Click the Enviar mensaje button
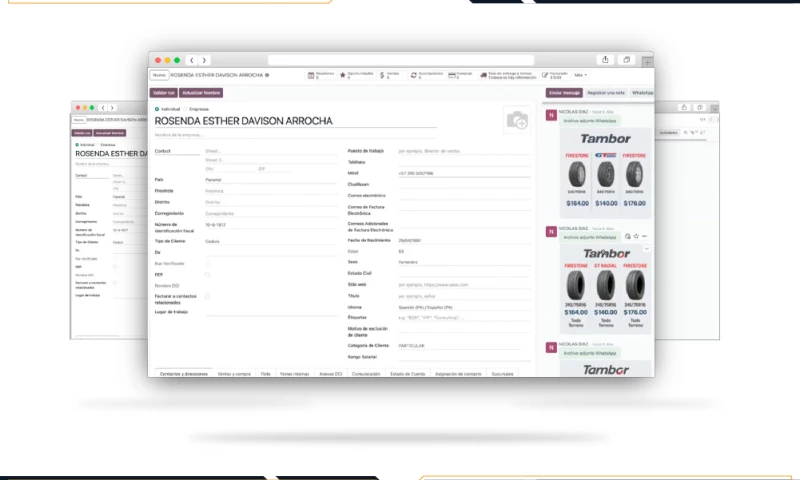Image resolution: width=800 pixels, height=480 pixels. (564, 92)
